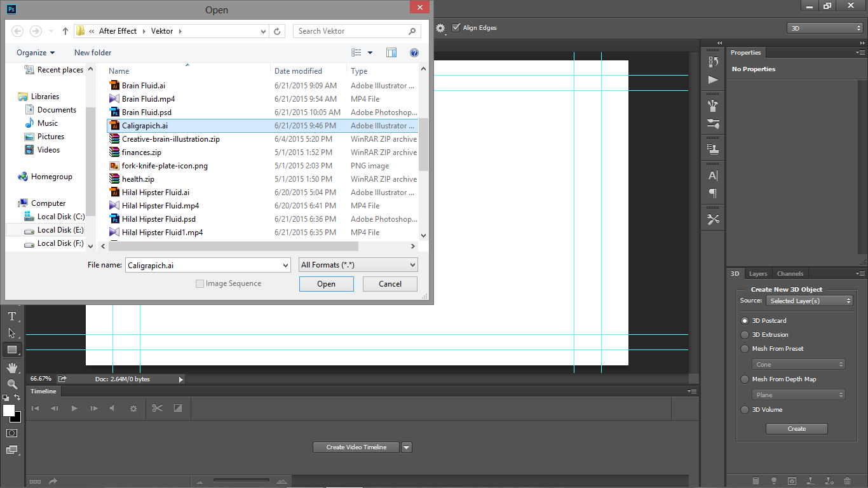Convert to frame animation icon
Image resolution: width=868 pixels, height=488 pixels.
35,481
